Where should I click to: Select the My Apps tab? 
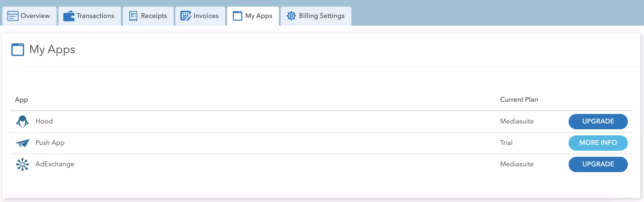(253, 16)
